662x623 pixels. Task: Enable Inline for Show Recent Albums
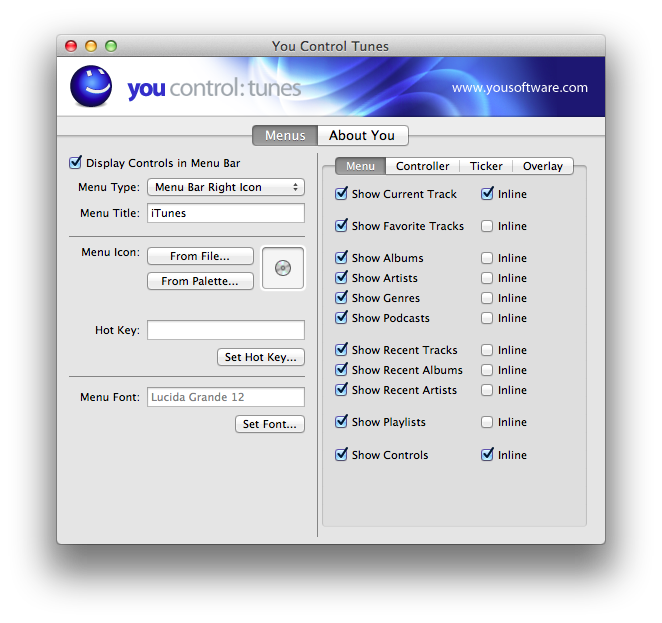point(487,370)
